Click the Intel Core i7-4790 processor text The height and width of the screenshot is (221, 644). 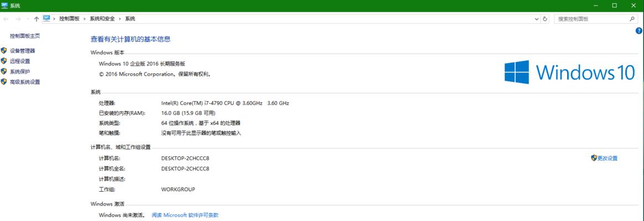point(225,103)
